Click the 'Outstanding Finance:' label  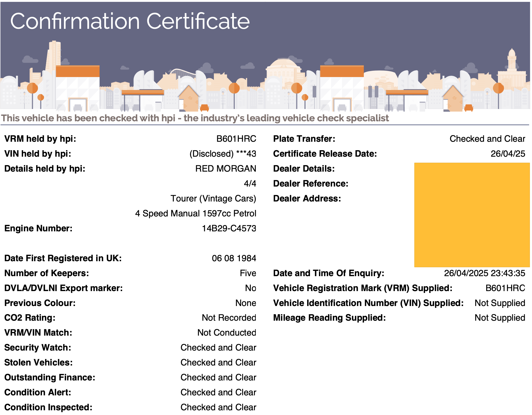coord(50,377)
